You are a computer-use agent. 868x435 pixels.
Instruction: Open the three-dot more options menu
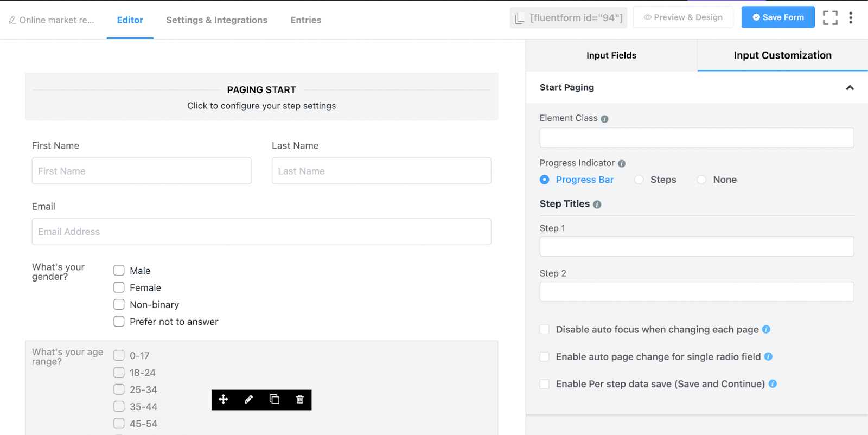coord(851,18)
